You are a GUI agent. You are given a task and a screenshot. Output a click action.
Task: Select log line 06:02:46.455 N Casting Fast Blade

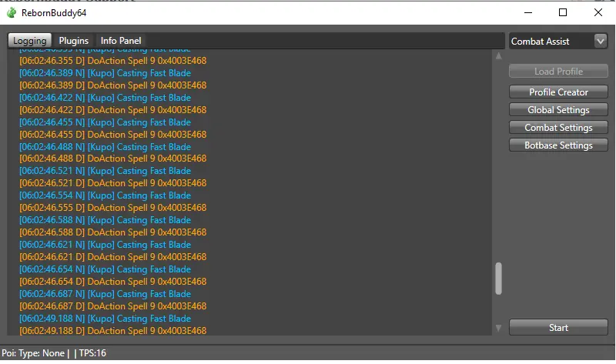[x=105, y=122]
